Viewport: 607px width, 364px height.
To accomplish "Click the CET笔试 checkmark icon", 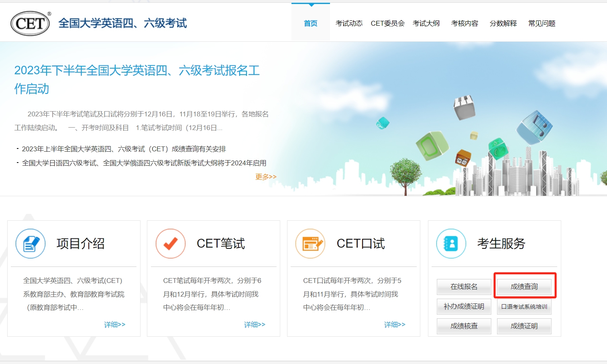I will click(171, 244).
